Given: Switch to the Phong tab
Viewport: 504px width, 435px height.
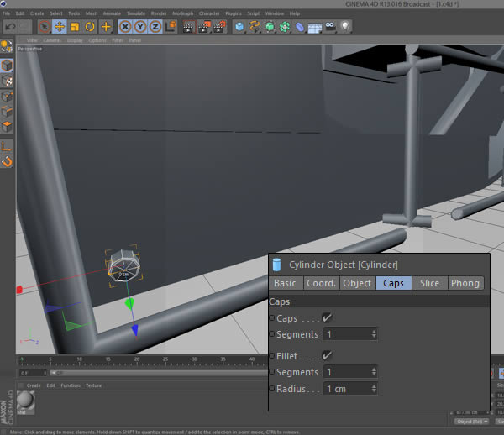Looking at the screenshot, I should (465, 283).
